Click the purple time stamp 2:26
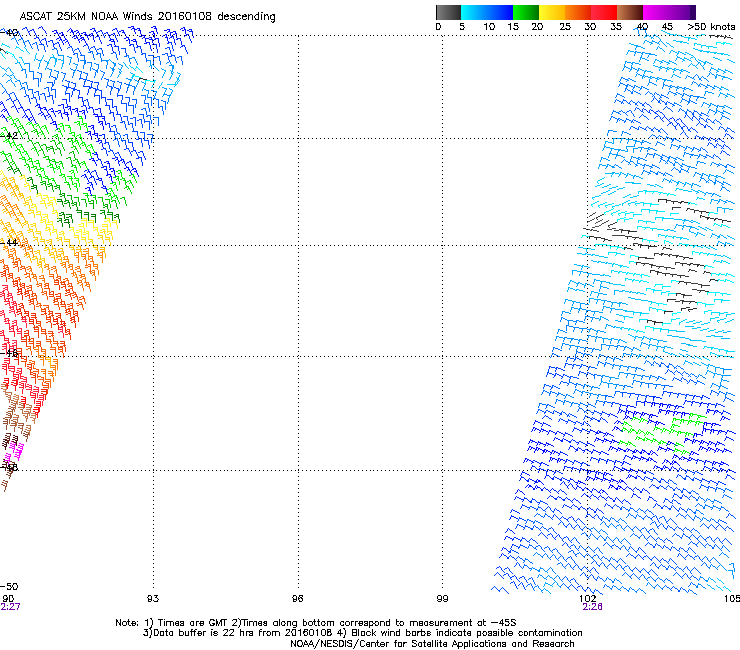The height and width of the screenshot is (650, 740). point(592,607)
